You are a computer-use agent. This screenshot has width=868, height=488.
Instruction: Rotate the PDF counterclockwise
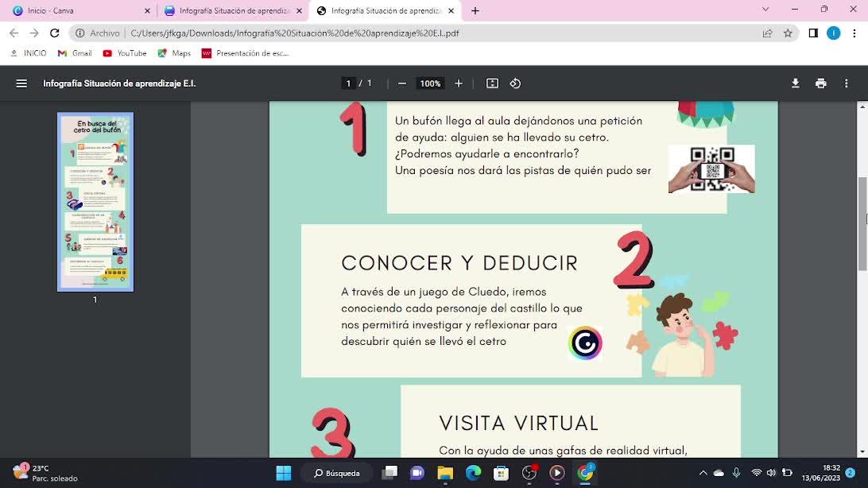515,83
